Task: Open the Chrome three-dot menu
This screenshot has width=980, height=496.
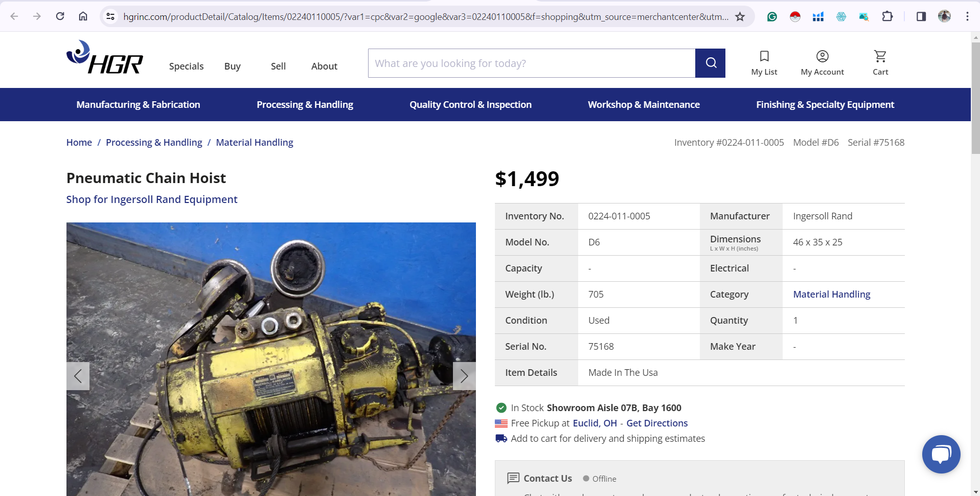Action: (967, 16)
